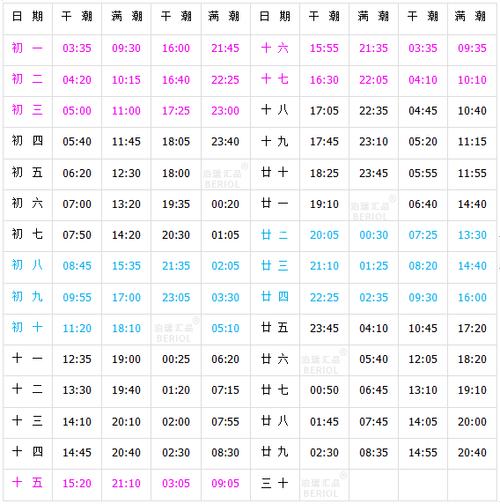500x504 pixels.
Task: Select the 初八 date cell in blue
Action: (x=27, y=265)
